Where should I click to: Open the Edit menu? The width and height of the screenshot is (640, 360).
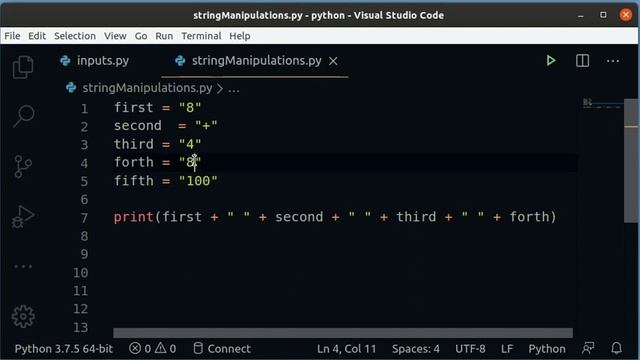point(37,36)
